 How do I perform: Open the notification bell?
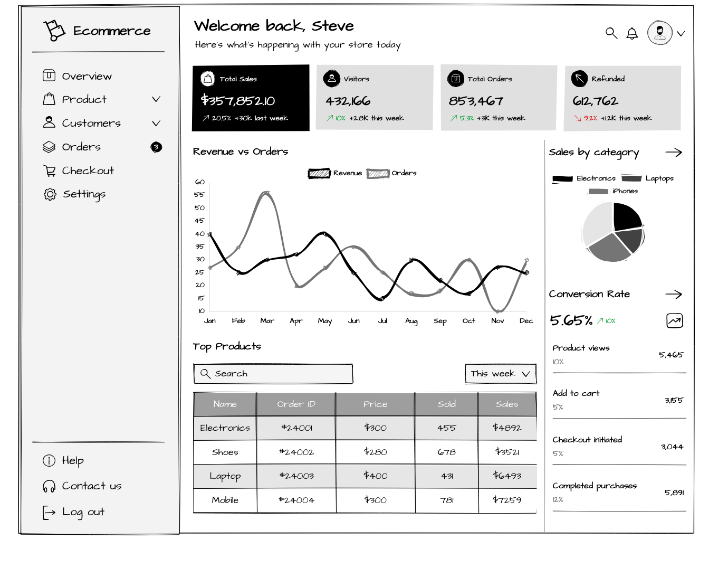(x=632, y=33)
